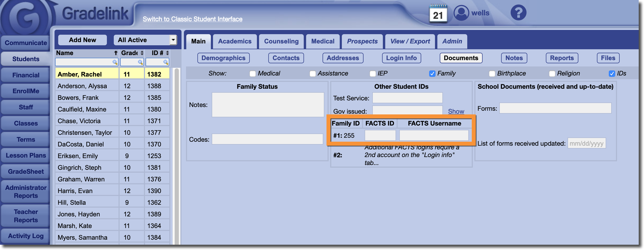Open help via question mark icon
The height and width of the screenshot is (250, 644).
tap(518, 13)
